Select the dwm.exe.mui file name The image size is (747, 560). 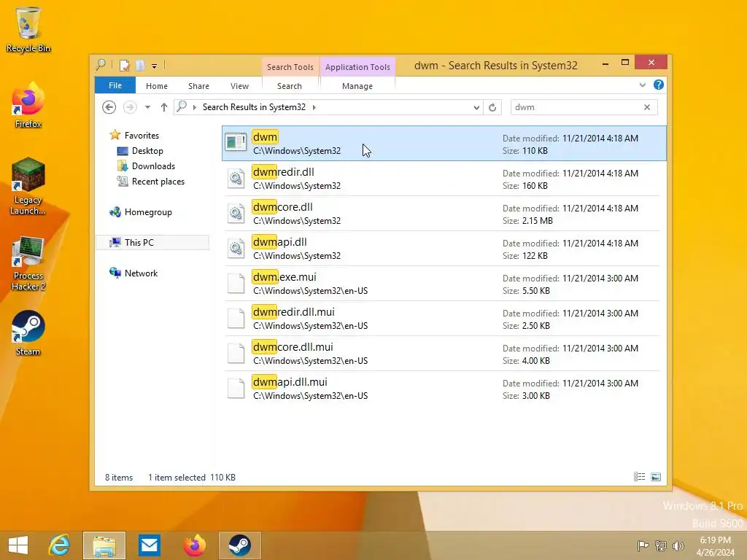pyautogui.click(x=285, y=277)
